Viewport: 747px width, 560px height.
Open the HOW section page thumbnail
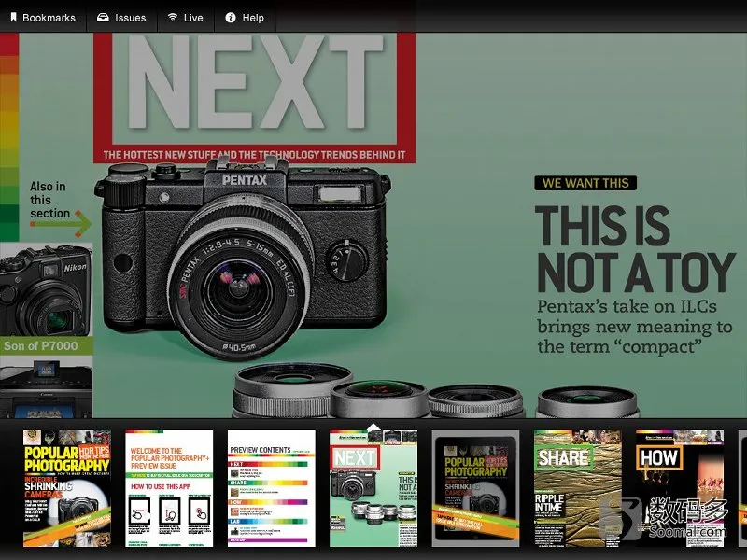[x=680, y=488]
